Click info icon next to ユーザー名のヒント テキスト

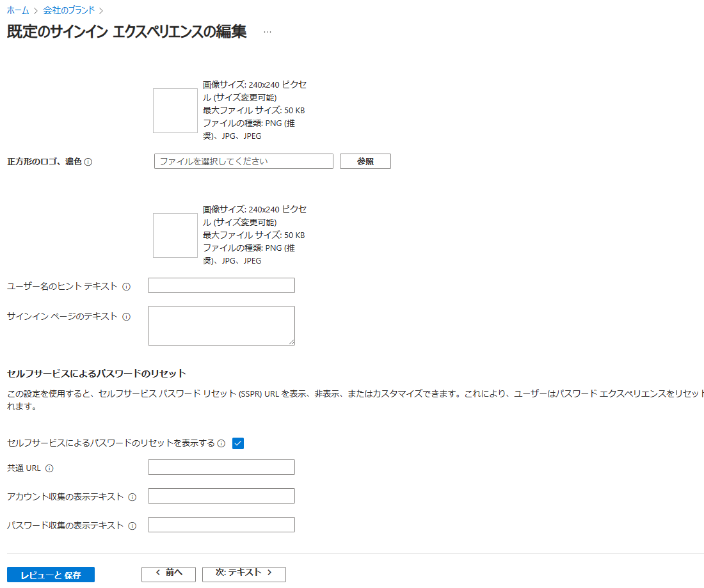coord(127,287)
